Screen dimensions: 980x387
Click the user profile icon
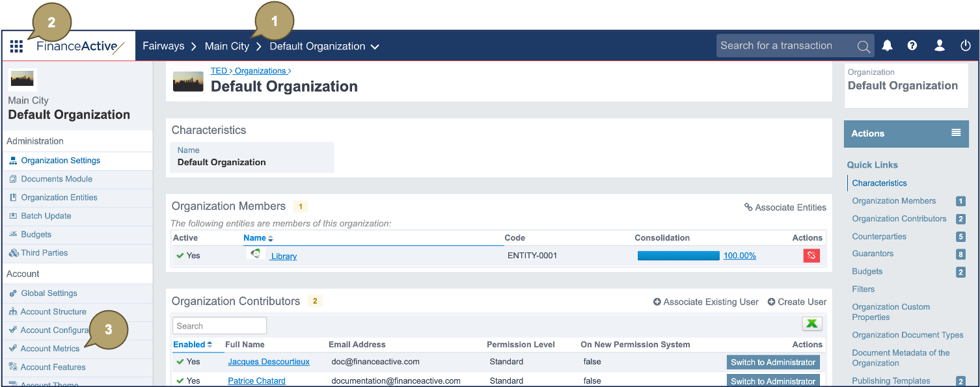(938, 46)
